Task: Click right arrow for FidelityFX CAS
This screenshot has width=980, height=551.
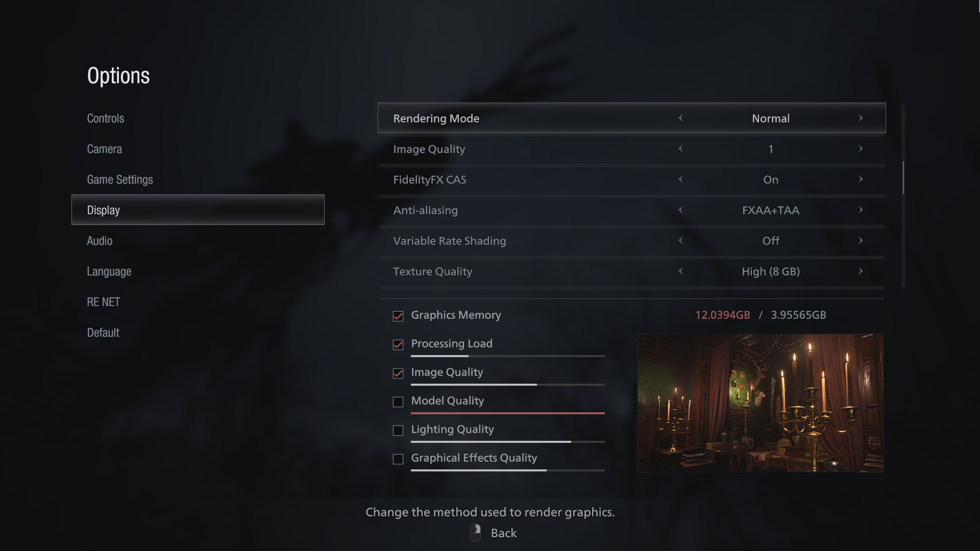Action: coord(861,179)
